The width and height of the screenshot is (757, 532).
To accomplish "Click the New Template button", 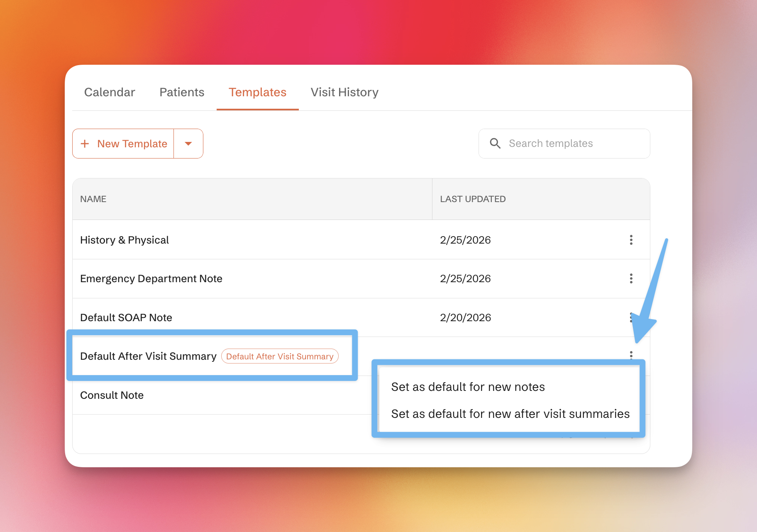I will point(124,144).
